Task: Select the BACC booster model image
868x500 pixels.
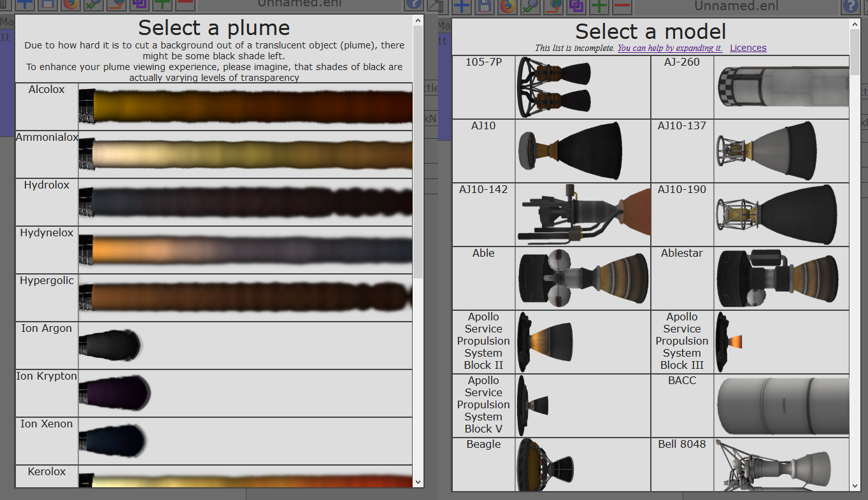Action: pyautogui.click(x=783, y=406)
